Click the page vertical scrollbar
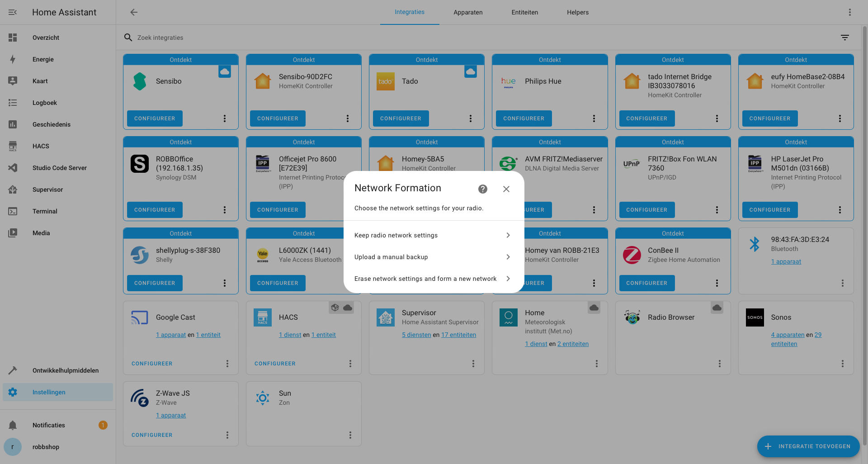 (x=864, y=235)
